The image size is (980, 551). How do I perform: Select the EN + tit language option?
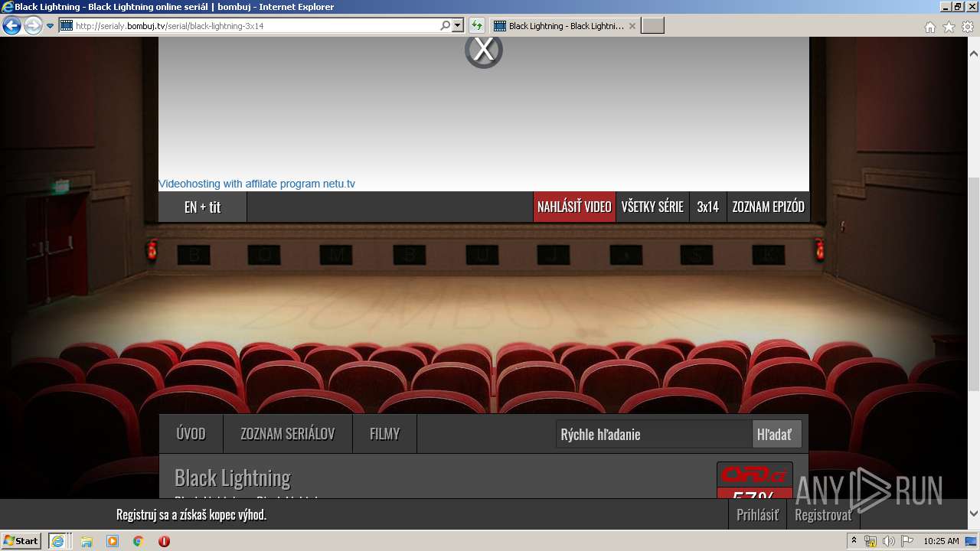pyautogui.click(x=203, y=207)
